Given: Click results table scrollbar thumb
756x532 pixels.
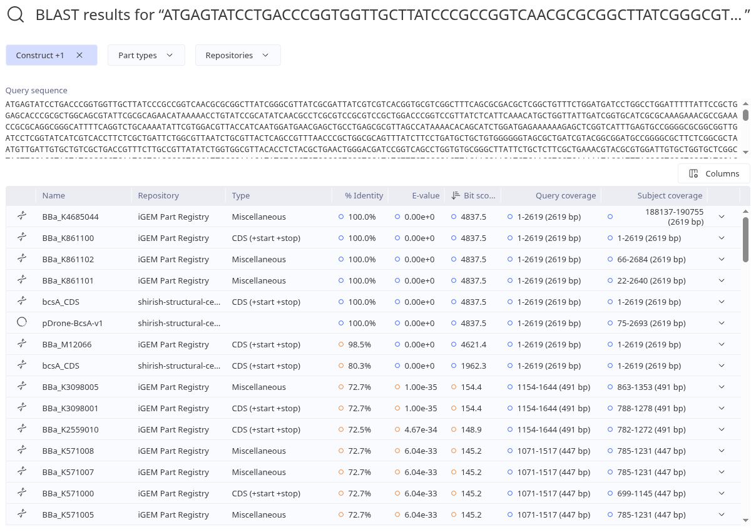Looking at the screenshot, I should point(745,239).
